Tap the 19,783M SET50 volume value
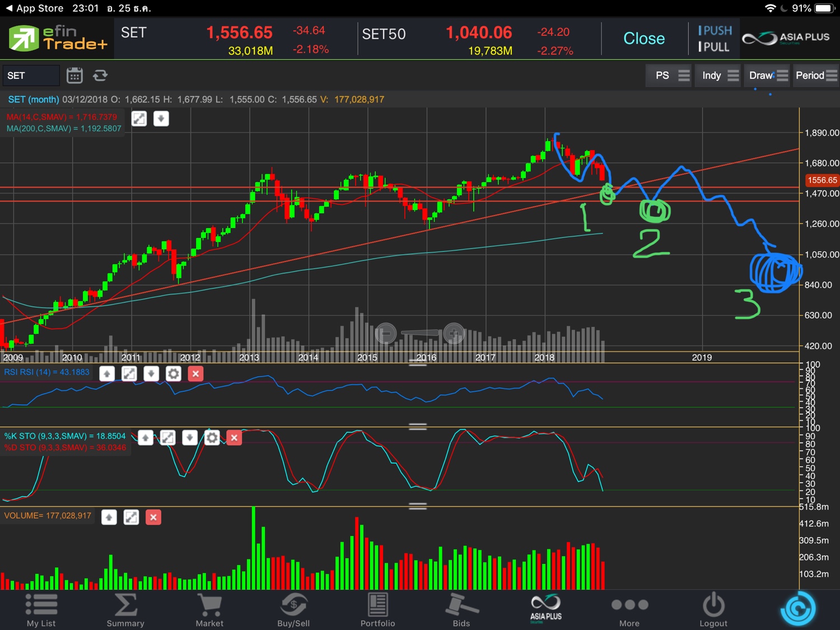Viewport: 840px width, 630px height. 490,50
